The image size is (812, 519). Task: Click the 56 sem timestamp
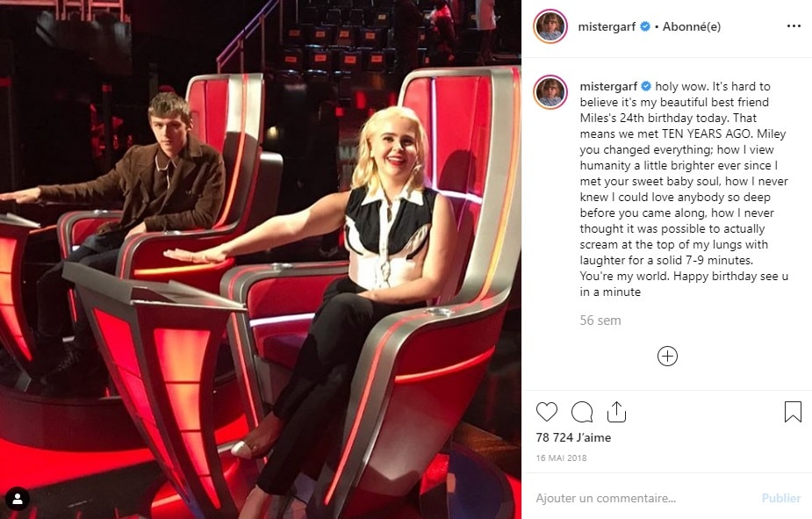[x=600, y=321]
